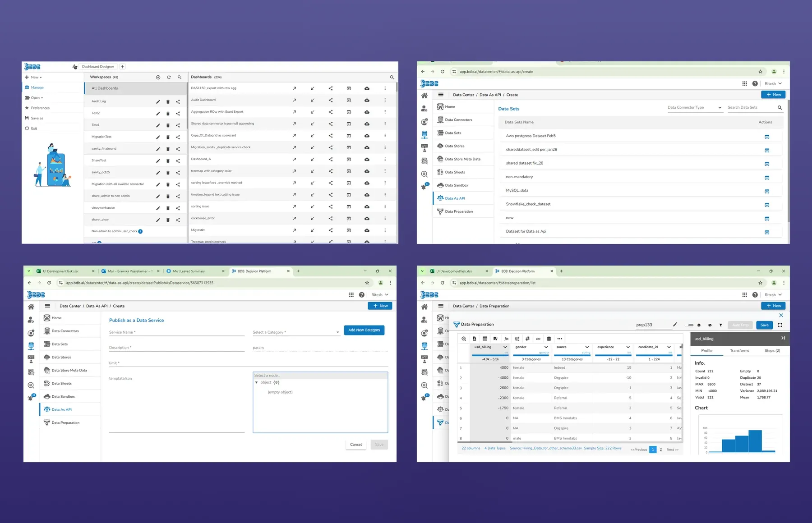The image size is (812, 523).
Task: Edit the Audit Log workspace name
Action: click(x=158, y=101)
